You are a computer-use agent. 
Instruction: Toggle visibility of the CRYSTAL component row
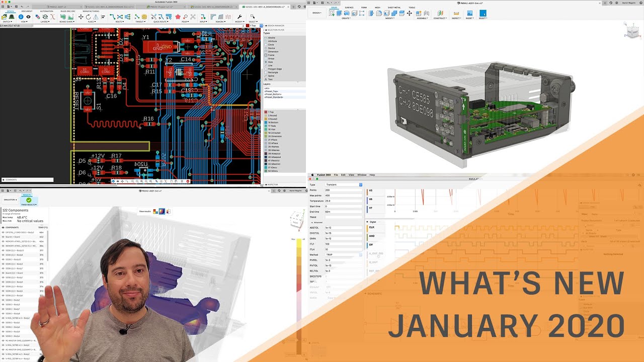click(3, 232)
